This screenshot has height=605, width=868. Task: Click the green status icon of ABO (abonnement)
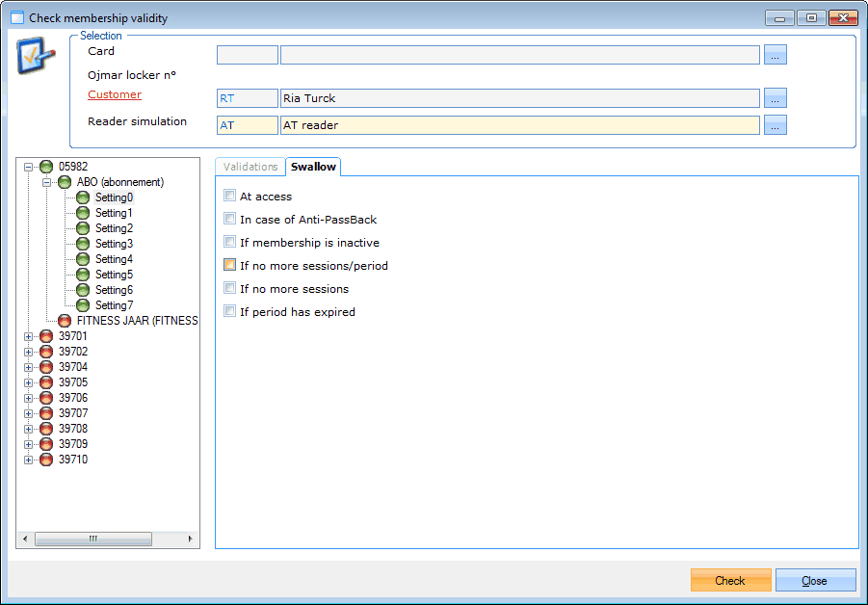click(x=65, y=182)
